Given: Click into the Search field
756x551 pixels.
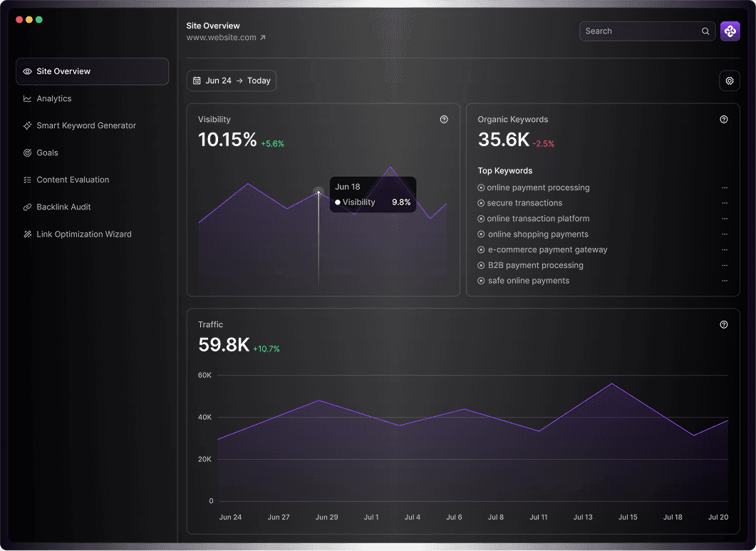Looking at the screenshot, I should (647, 31).
